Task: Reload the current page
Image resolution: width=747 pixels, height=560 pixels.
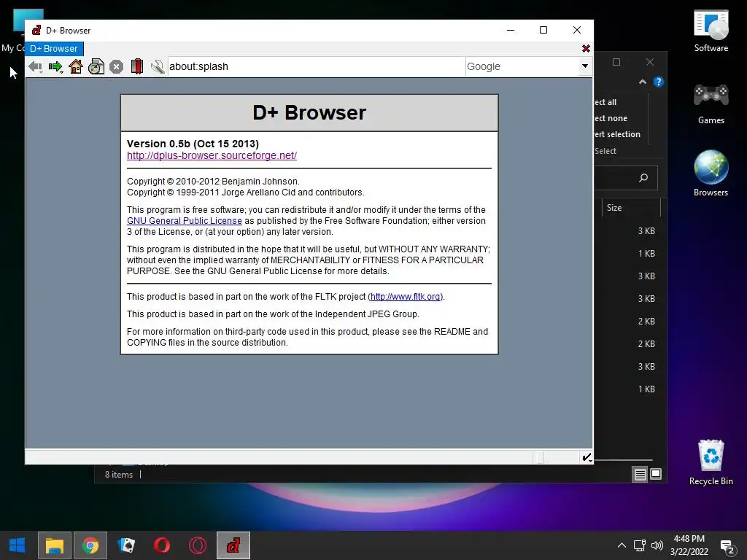Action: click(96, 66)
